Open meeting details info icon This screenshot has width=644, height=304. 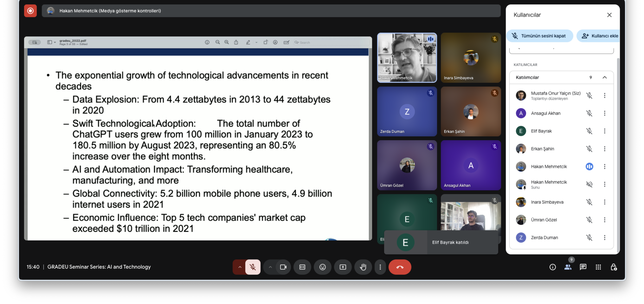coord(553,267)
